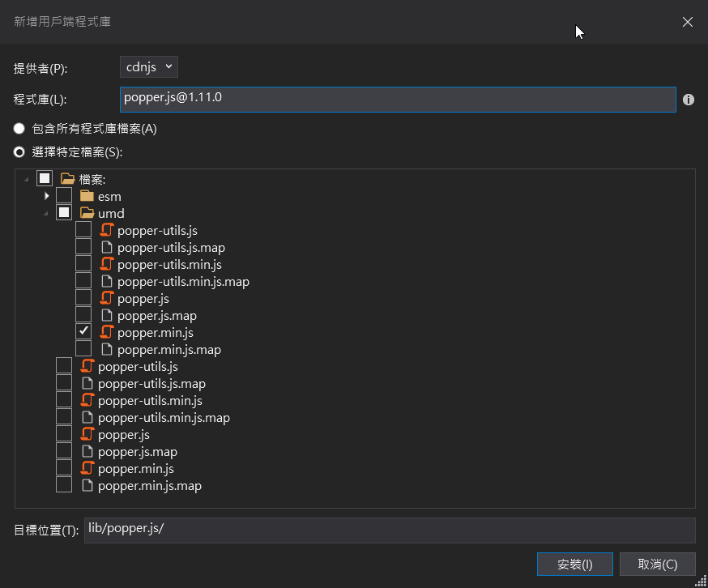Check the esm folder checkbox
The image size is (708, 588).
pyautogui.click(x=64, y=196)
